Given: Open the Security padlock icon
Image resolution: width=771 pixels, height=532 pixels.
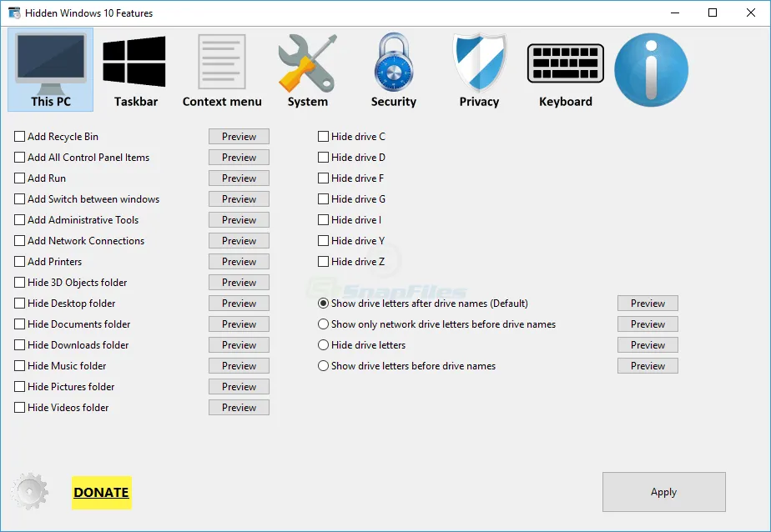Looking at the screenshot, I should [393, 62].
